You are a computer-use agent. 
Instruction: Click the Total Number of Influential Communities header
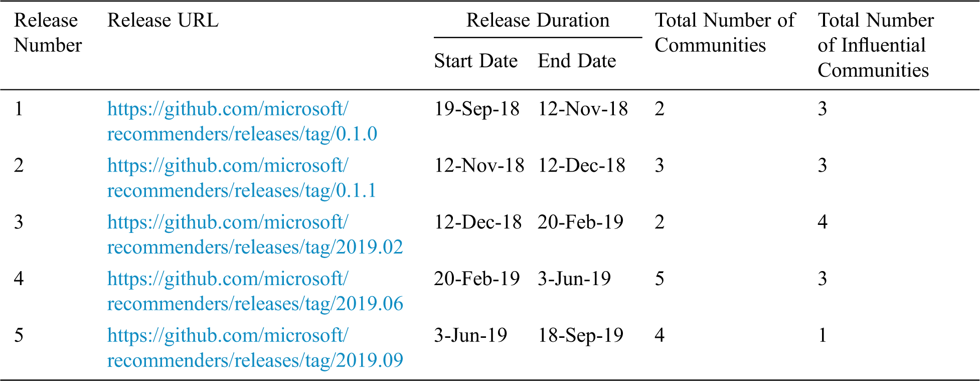pyautogui.click(x=875, y=45)
